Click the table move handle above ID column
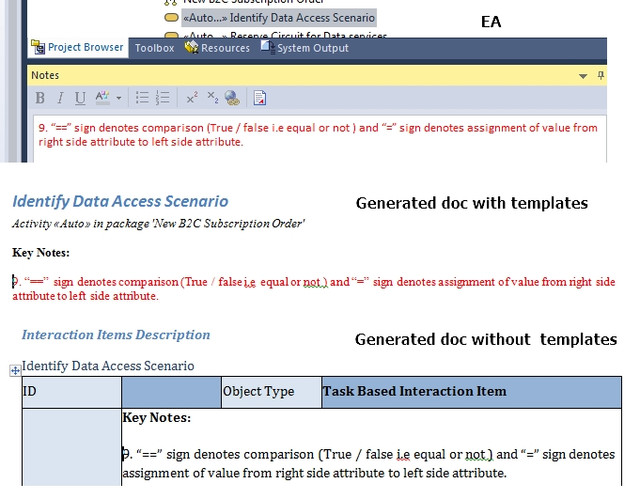Viewport: 640px width, 498px height. [15, 370]
